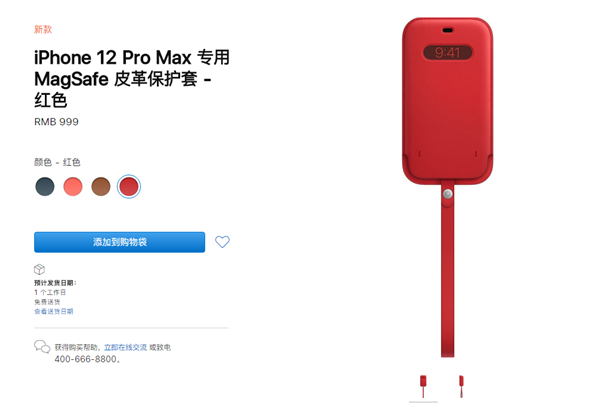
Task: Pick the saddle brown color swatch
Action: coord(101,187)
